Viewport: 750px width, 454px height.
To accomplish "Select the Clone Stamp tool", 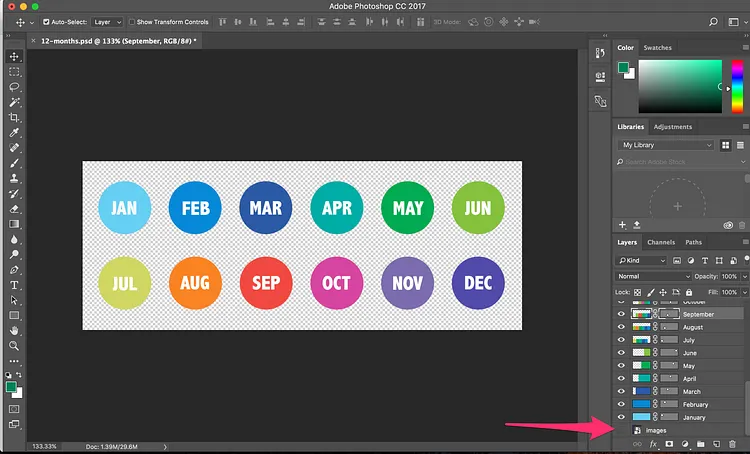I will click(14, 178).
